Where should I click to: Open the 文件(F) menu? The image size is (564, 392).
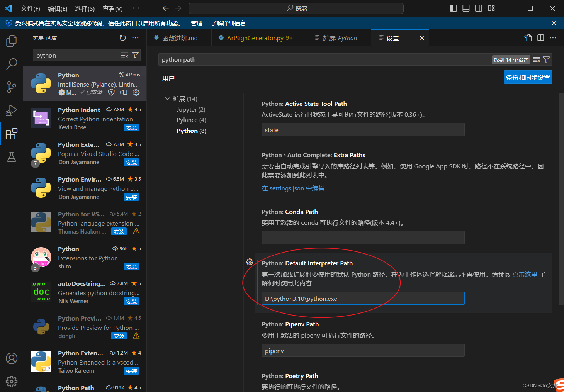click(x=30, y=8)
